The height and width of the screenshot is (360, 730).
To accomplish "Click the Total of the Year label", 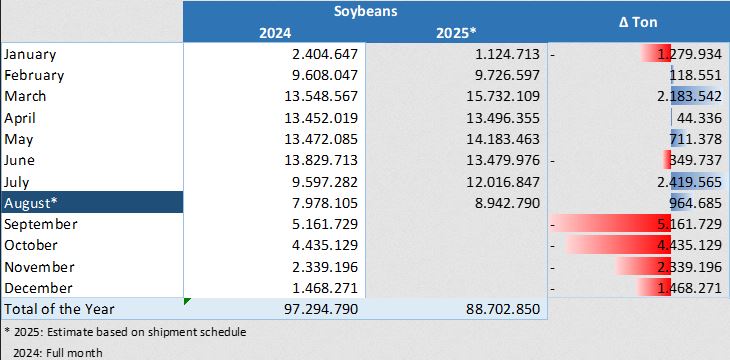I will point(59,309).
